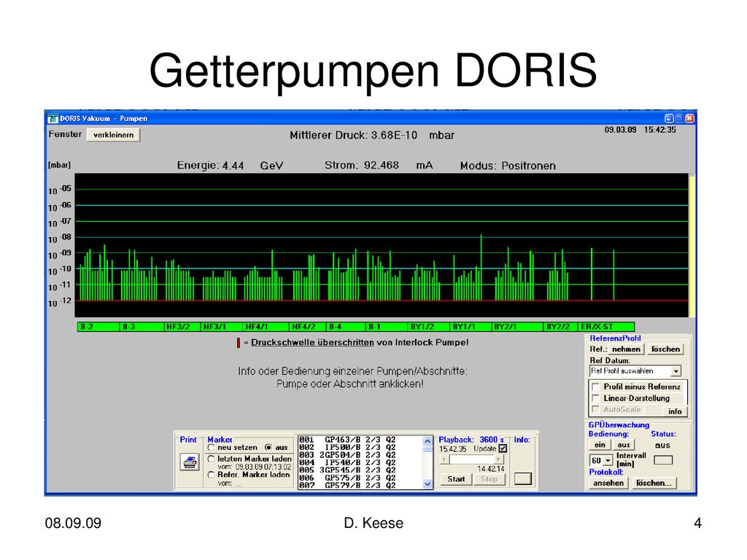747x560 pixels.
Task: Select list row '002 IP500/B 2/3 Q2'
Action: (347, 447)
